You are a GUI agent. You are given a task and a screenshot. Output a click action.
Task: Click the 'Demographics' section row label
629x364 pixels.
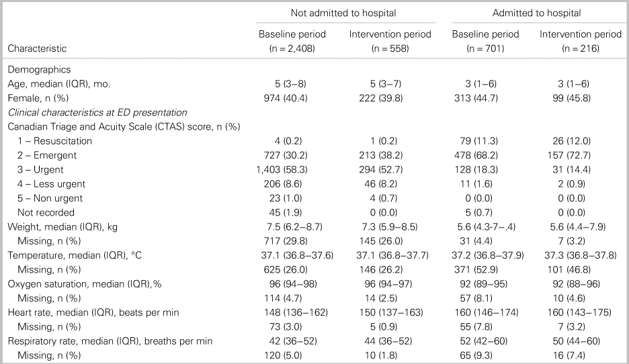coord(36,69)
